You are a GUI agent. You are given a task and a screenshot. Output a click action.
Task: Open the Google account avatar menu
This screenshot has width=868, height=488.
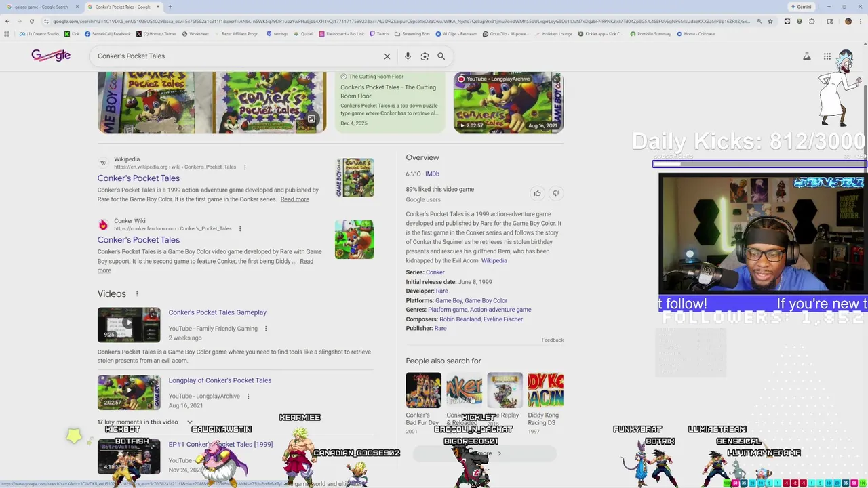[846, 56]
